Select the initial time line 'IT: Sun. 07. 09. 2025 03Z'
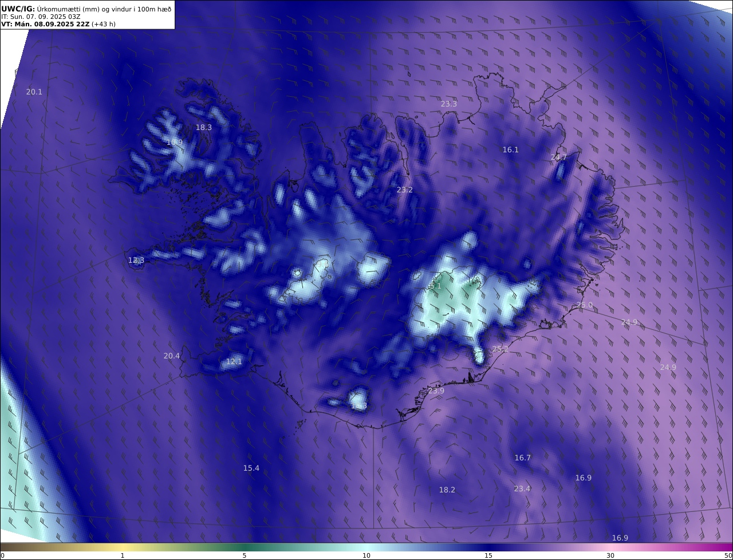 point(41,17)
